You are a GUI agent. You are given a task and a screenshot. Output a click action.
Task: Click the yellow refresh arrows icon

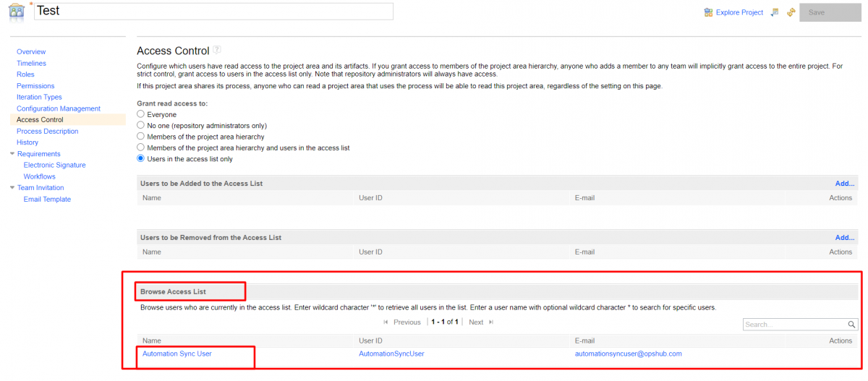pyautogui.click(x=791, y=12)
